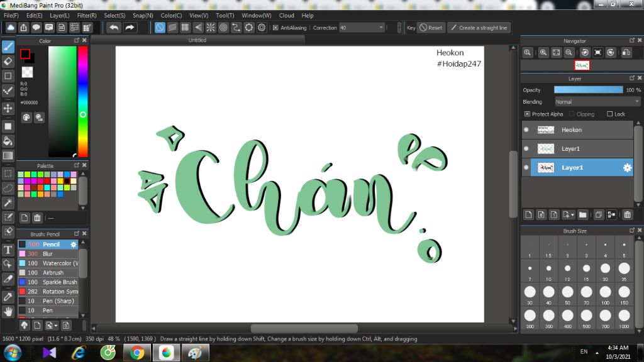
Task: Select the Eraser tool
Action: pyautogui.click(x=8, y=62)
